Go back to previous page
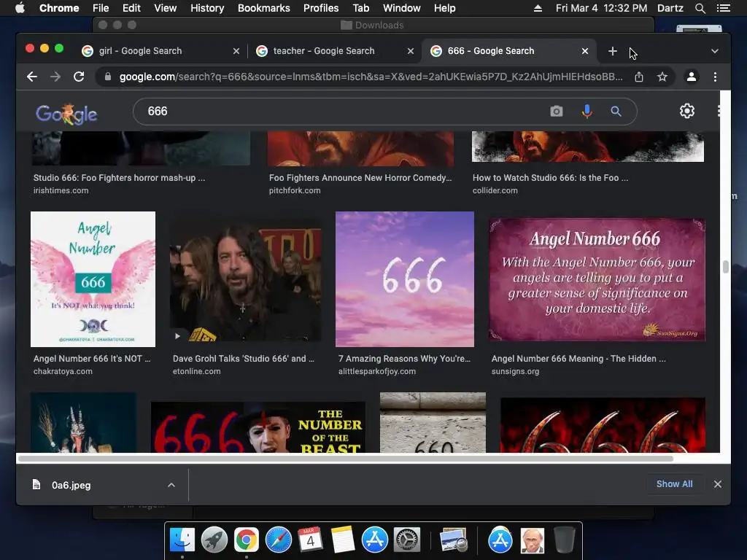The image size is (747, 560). [32, 77]
